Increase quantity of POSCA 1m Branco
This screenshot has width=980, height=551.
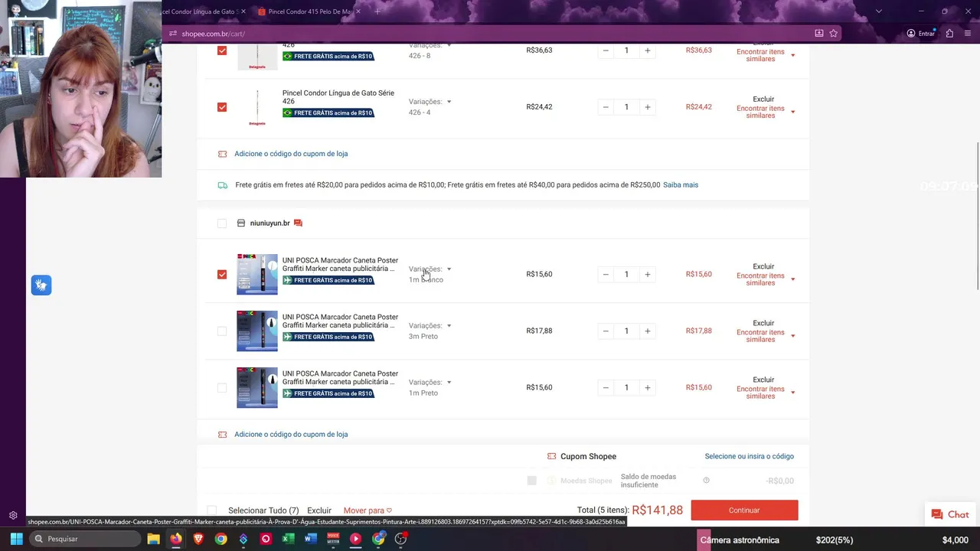(648, 274)
